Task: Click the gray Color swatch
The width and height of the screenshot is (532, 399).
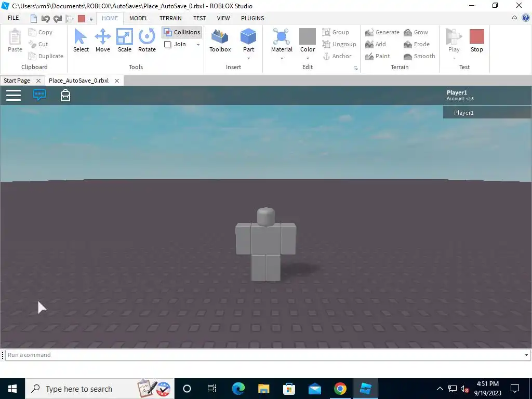Action: [308, 36]
